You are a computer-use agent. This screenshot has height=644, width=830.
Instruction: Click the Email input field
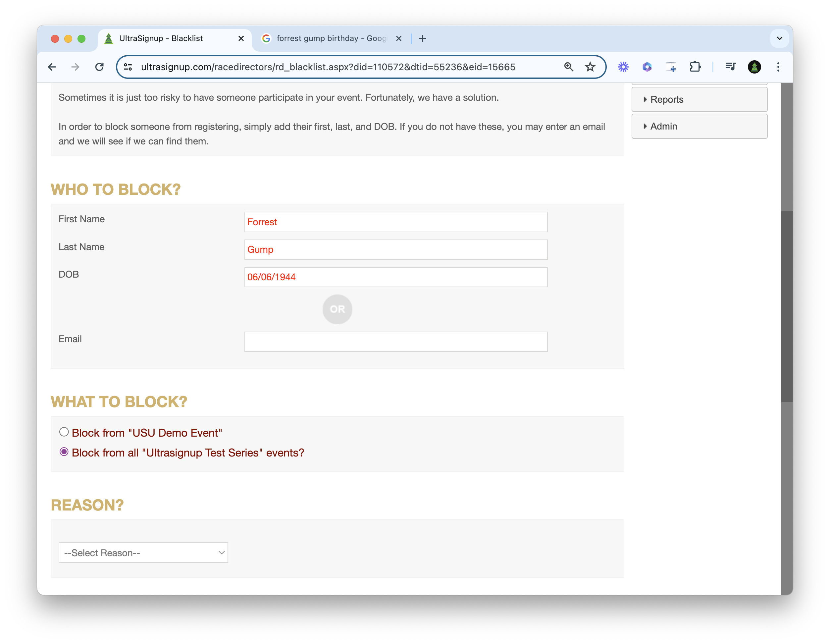click(395, 342)
